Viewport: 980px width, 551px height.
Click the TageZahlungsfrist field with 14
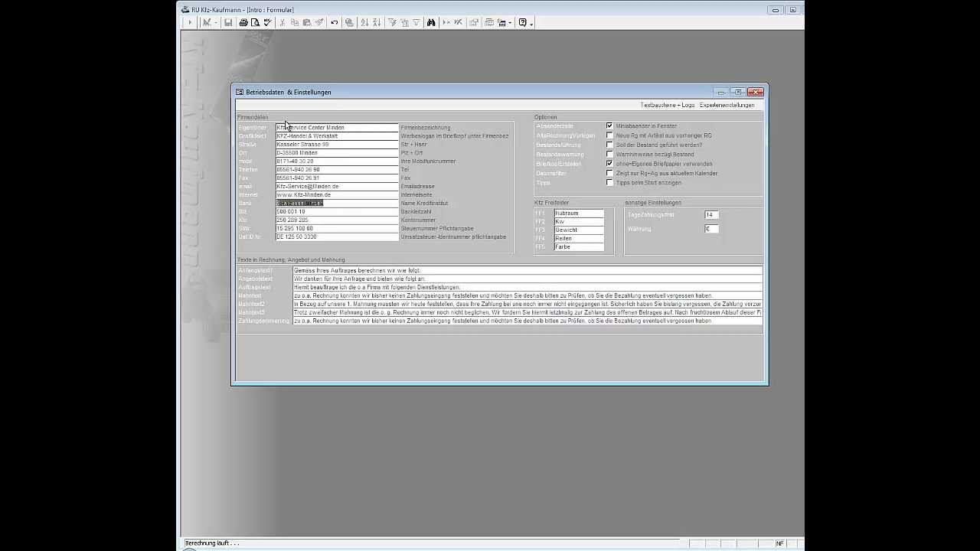click(711, 215)
